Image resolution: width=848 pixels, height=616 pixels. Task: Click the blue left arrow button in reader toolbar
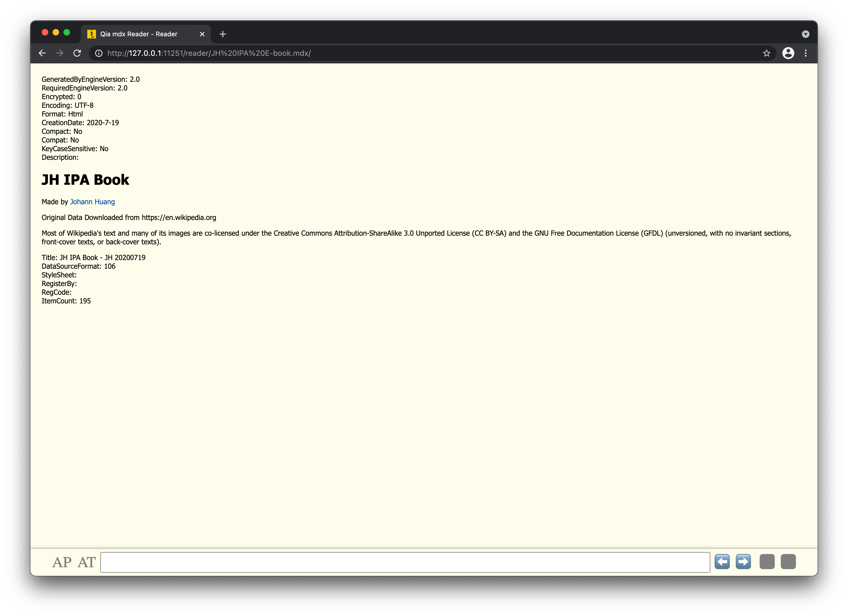(722, 562)
